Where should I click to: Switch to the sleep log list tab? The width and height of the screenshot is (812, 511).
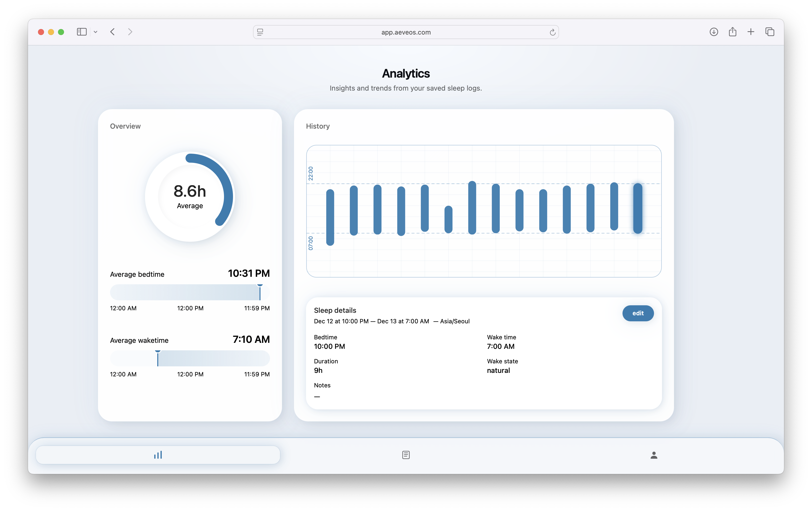406,455
